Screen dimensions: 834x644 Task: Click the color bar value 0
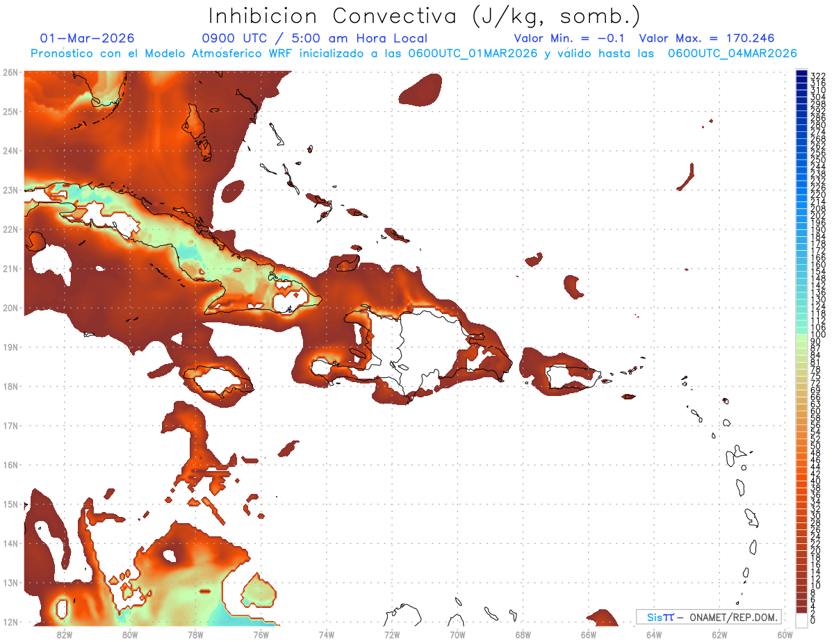813,620
